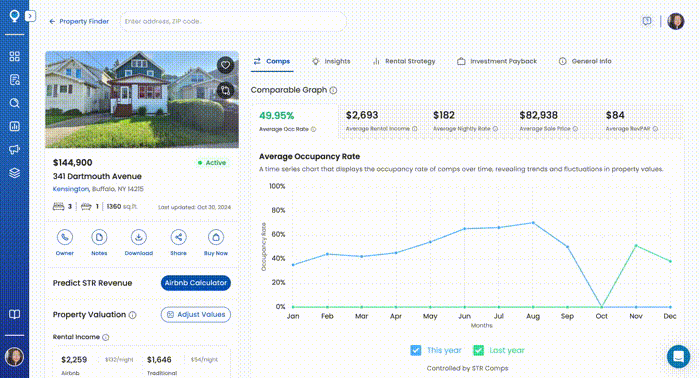Open the Investment Payback tab
Image resolution: width=700 pixels, height=378 pixels.
pyautogui.click(x=497, y=61)
